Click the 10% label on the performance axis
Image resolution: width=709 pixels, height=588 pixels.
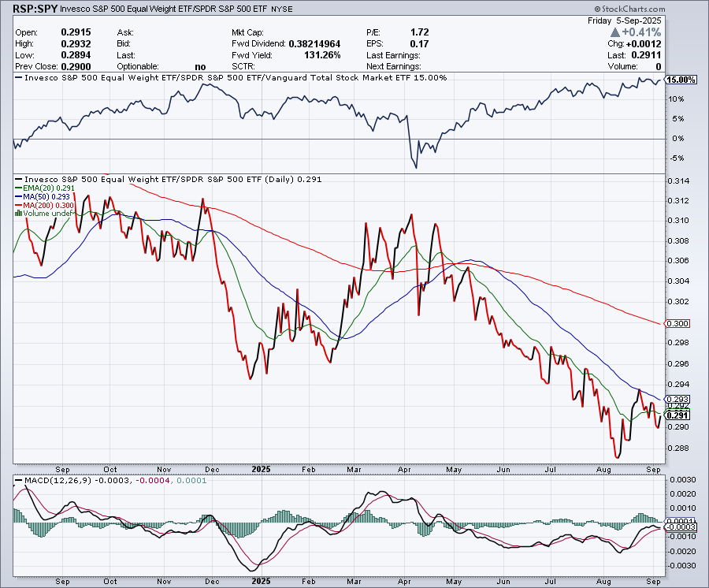point(677,99)
